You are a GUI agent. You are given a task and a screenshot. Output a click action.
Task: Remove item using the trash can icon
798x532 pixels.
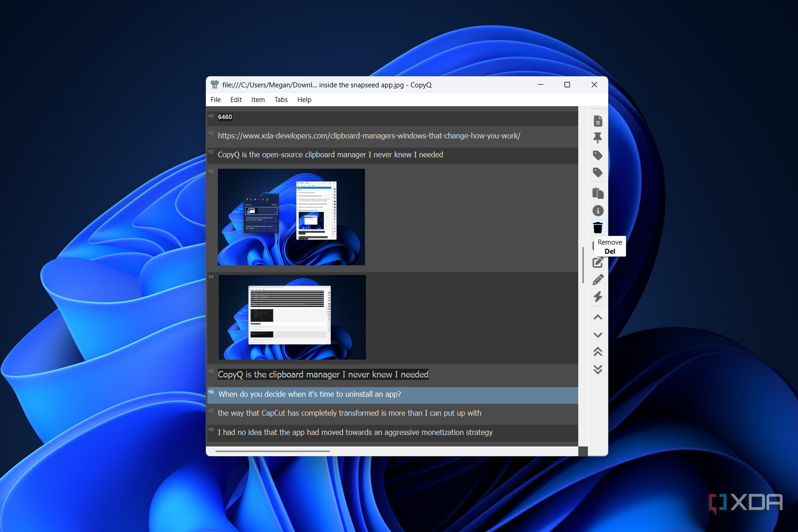pyautogui.click(x=598, y=228)
